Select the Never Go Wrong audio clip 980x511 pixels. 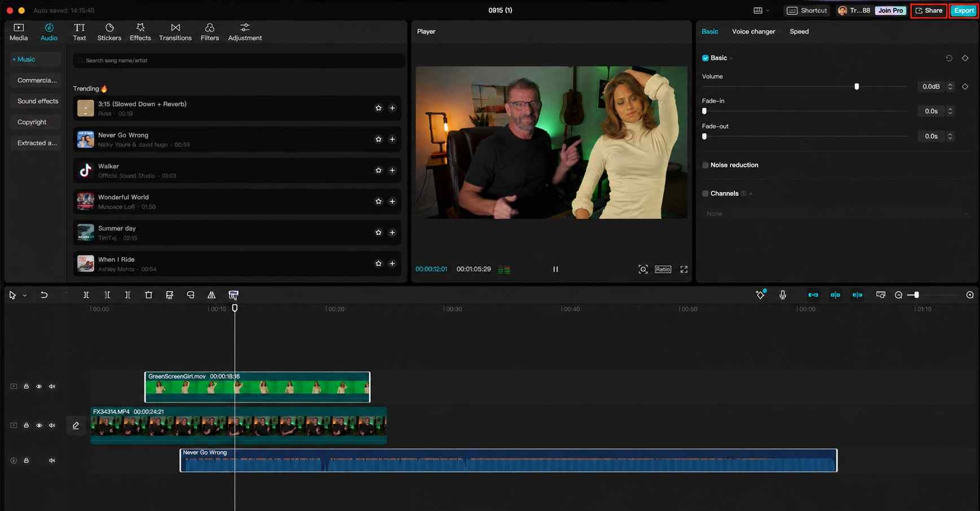pos(508,460)
